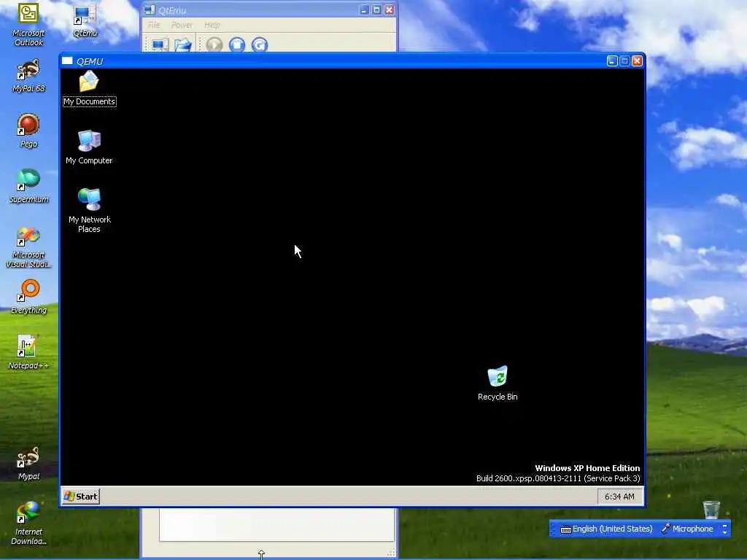Close the QtEmu window

(390, 9)
